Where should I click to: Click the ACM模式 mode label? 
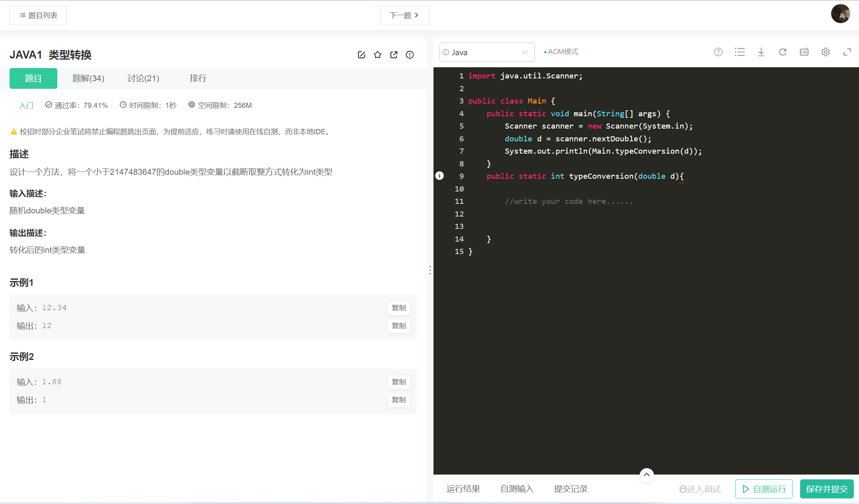point(561,52)
